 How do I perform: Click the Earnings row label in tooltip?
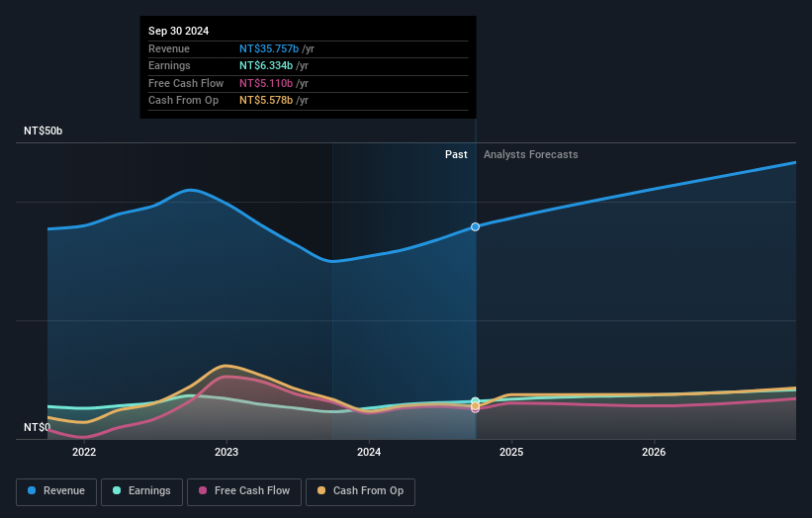pos(169,65)
